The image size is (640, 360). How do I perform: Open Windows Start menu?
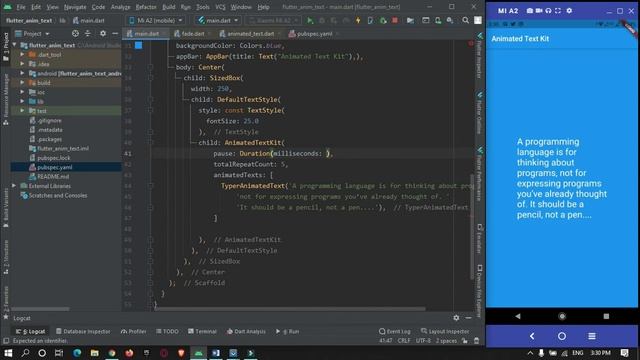tap(8, 353)
